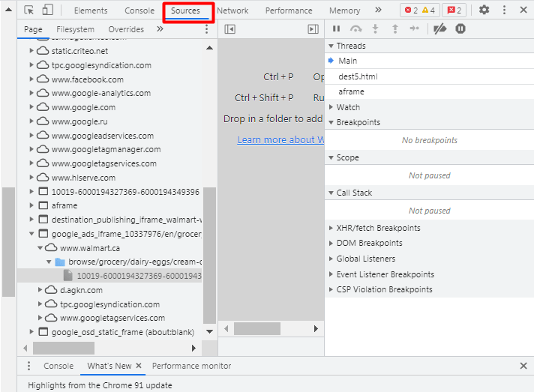Open the DevTools three-dot customize menu
534x392 pixels.
pyautogui.click(x=504, y=10)
